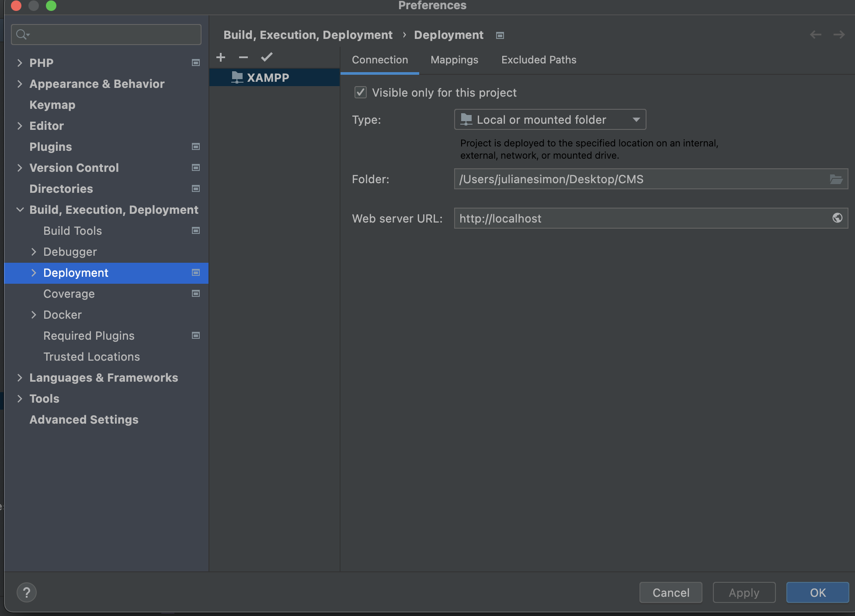Screen dimensions: 855x616
Task: Click project-level icon next to Deployment breadcrumb
Action: pos(500,35)
